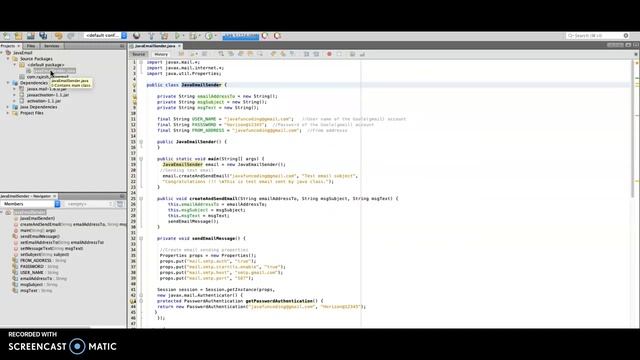
Task: Click the red stop macro recording icon
Action: (x=329, y=54)
